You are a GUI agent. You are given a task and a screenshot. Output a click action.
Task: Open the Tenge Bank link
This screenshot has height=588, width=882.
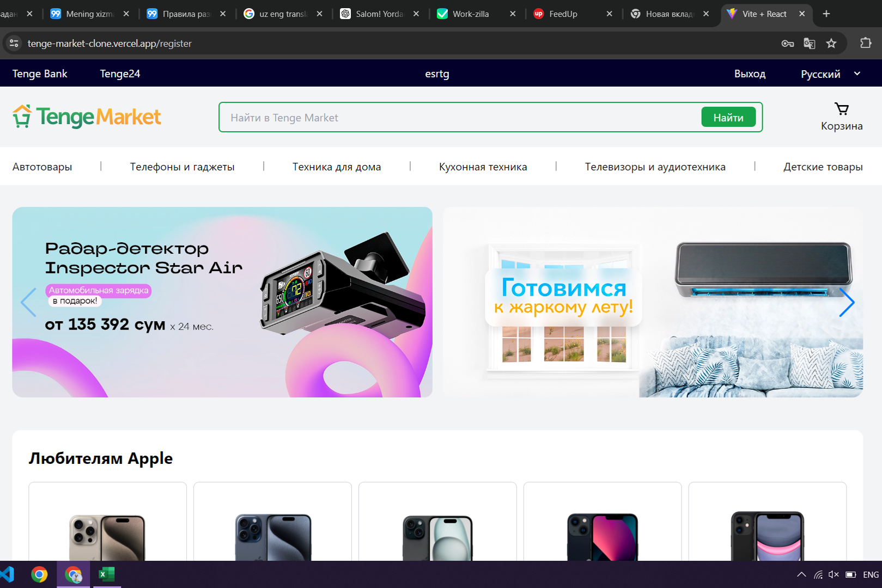(x=40, y=73)
